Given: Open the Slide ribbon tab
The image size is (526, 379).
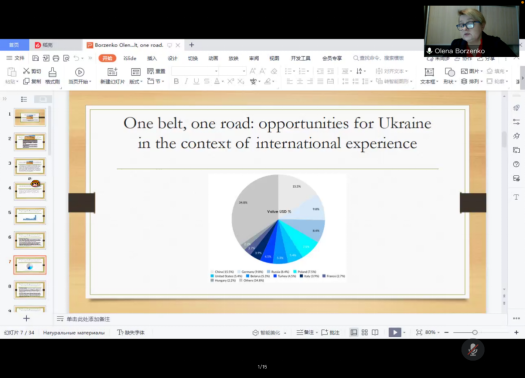Looking at the screenshot, I should [x=130, y=58].
